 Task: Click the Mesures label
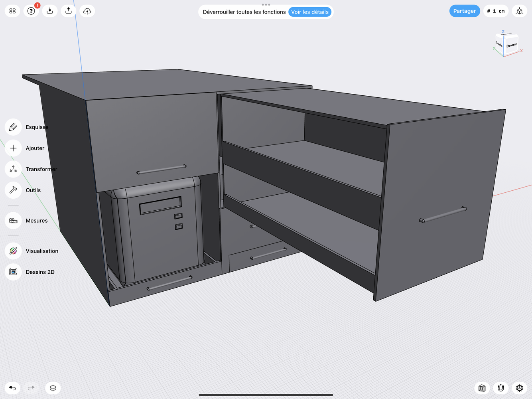tap(37, 221)
